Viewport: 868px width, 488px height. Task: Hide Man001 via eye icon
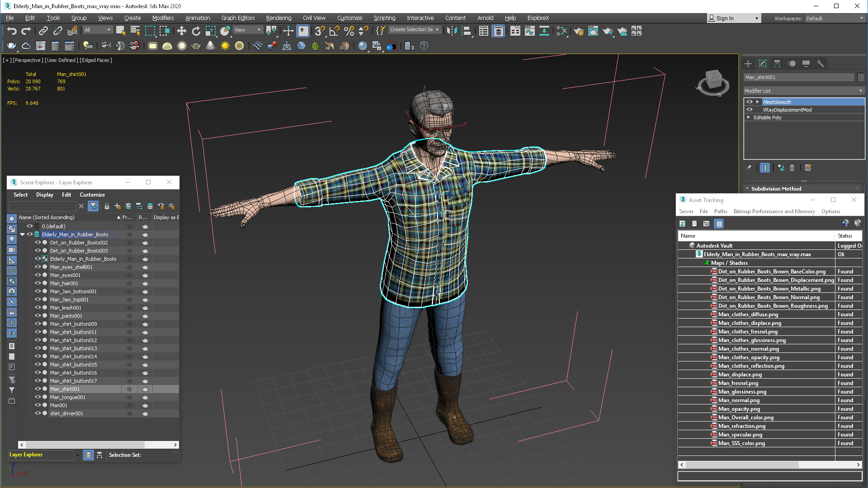(38, 405)
